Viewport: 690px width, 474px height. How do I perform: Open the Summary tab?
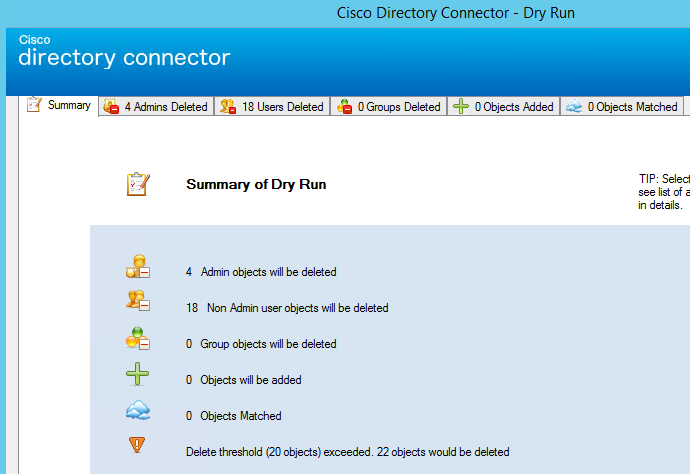pyautogui.click(x=59, y=106)
